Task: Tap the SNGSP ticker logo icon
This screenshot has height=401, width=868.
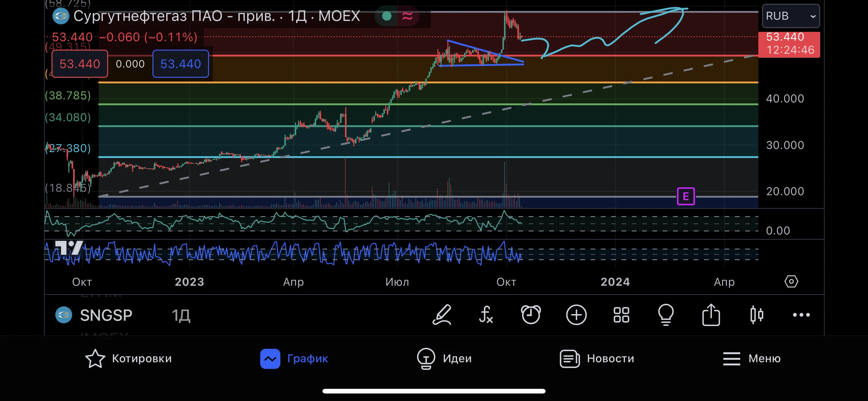Action: (64, 315)
